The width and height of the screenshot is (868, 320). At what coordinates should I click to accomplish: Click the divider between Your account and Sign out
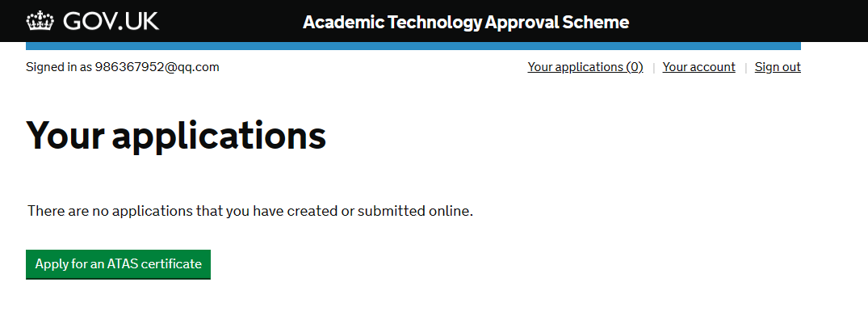[x=745, y=68]
